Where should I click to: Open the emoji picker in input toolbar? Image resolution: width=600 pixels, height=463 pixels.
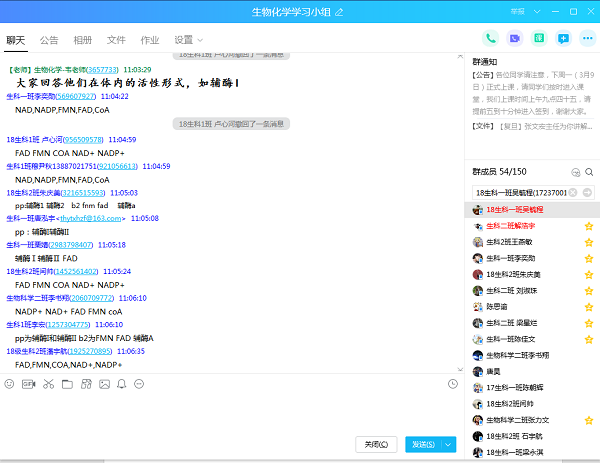tap(10, 384)
